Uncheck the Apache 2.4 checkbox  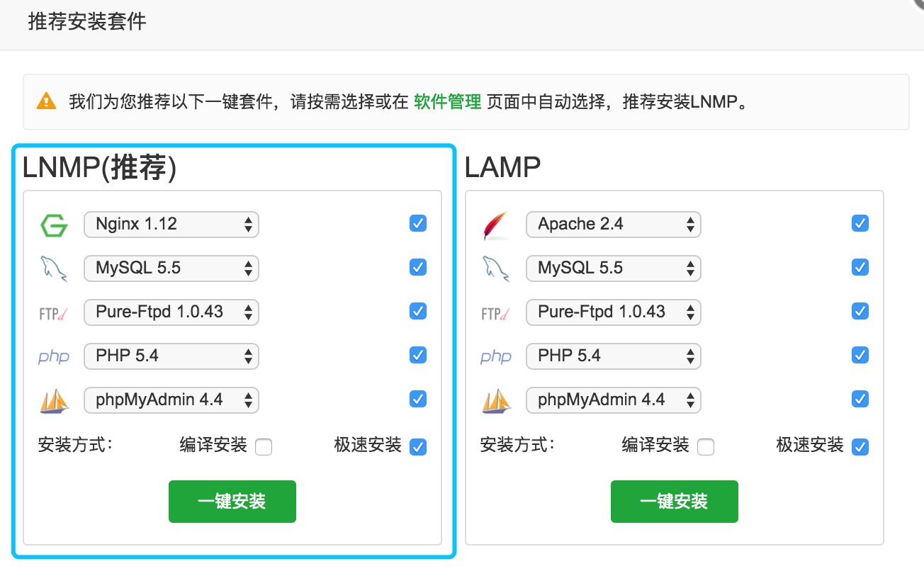pos(860,224)
